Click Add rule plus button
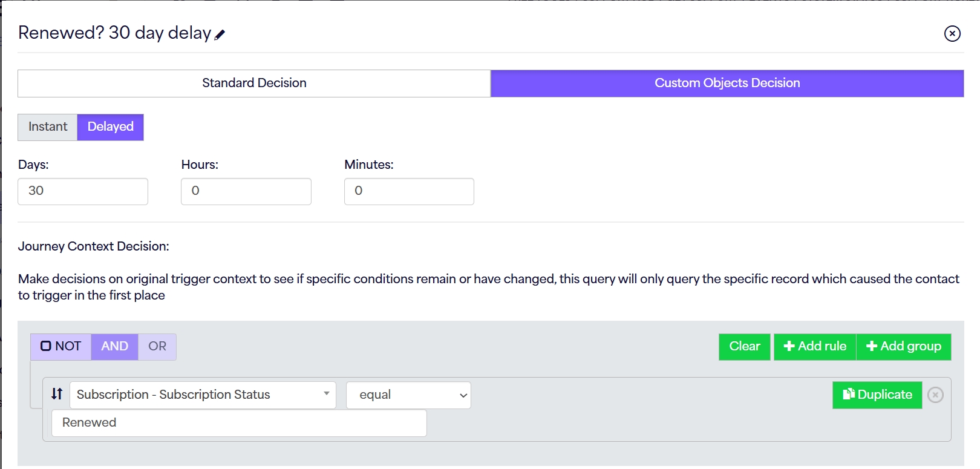980x469 pixels. point(815,347)
